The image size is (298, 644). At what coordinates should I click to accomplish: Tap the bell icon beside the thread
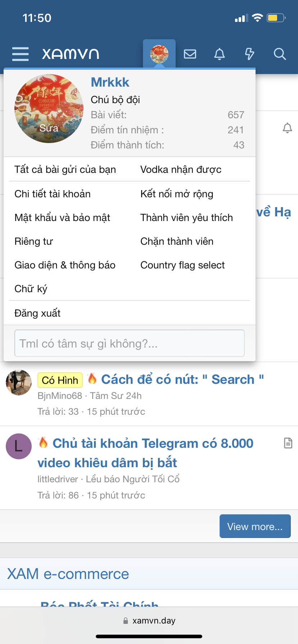tap(287, 128)
